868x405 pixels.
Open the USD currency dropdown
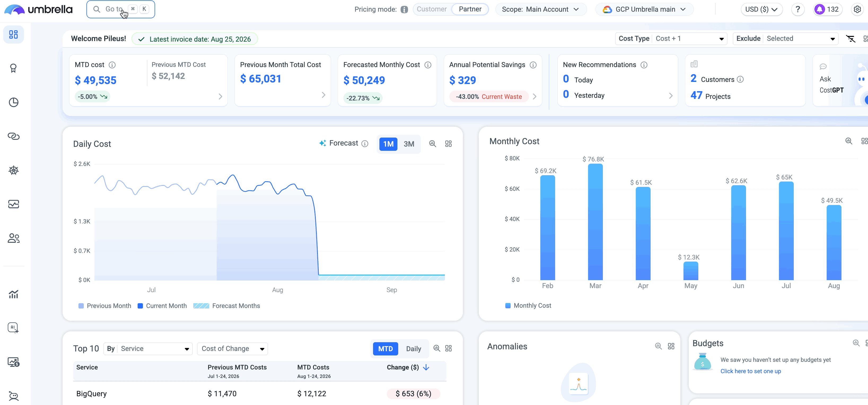click(761, 10)
